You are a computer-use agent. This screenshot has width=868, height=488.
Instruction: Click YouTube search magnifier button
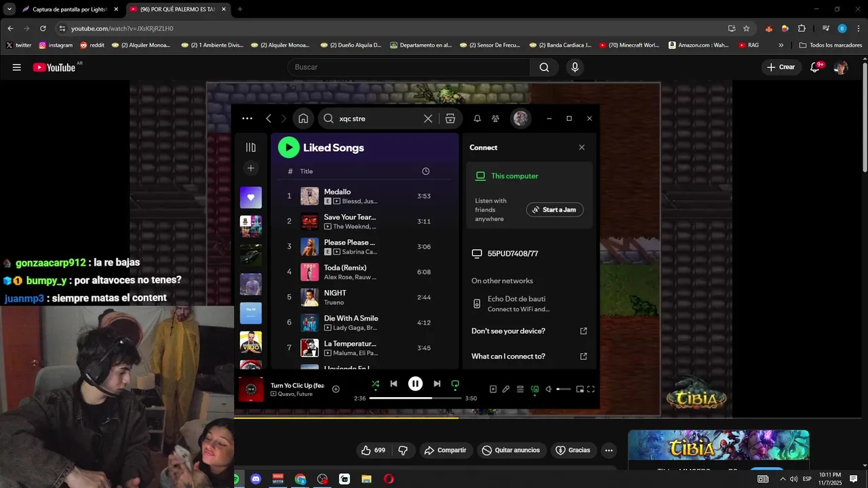(544, 67)
